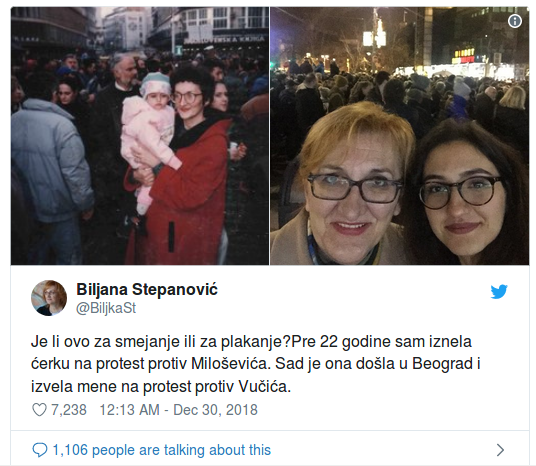Click the lit yellow sign in night photo
Image resolution: width=536 pixels, height=466 pixels.
tap(464, 53)
